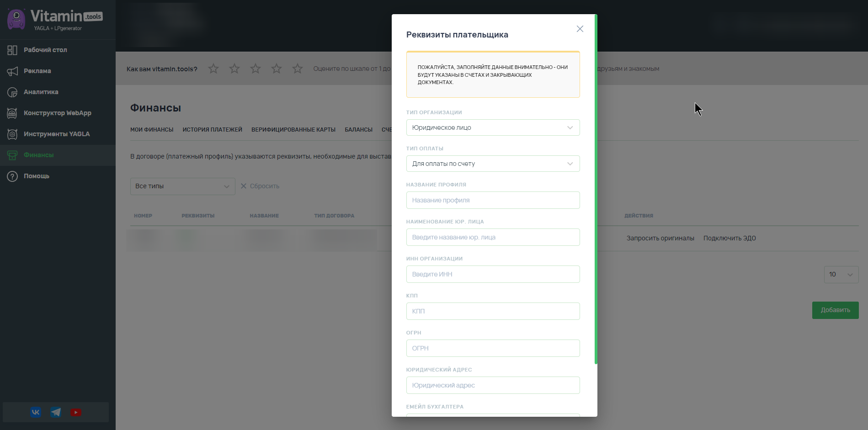Expand Тип оплаты dropdown

click(x=493, y=164)
